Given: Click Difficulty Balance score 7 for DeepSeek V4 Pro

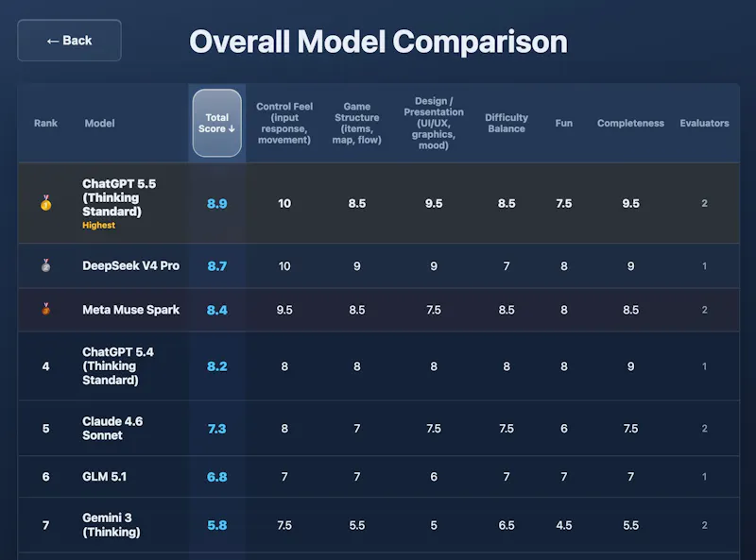Looking at the screenshot, I should [x=507, y=266].
